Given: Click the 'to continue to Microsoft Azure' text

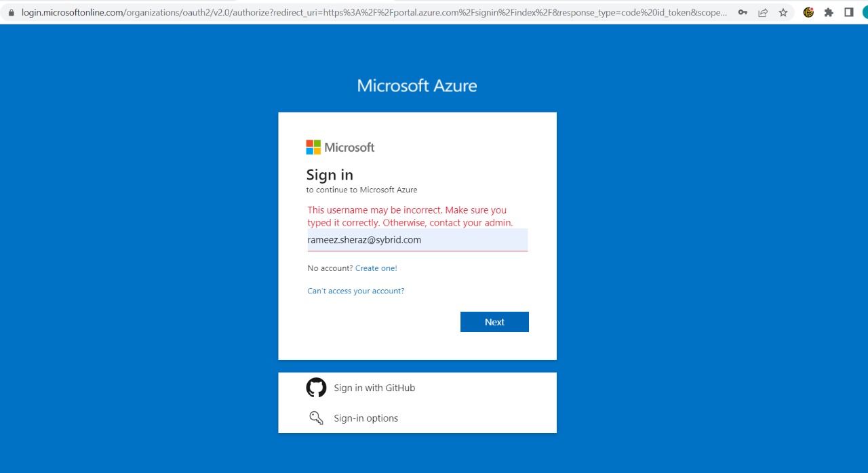Looking at the screenshot, I should (362, 190).
